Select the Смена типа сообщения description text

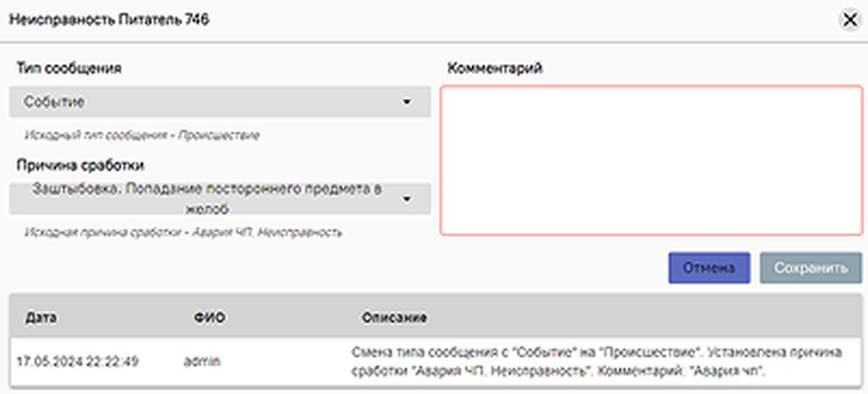(x=597, y=362)
